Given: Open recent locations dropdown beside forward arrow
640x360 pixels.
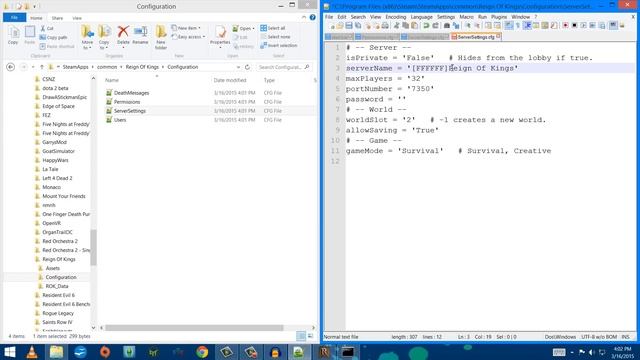Looking at the screenshot, I should tap(33, 67).
